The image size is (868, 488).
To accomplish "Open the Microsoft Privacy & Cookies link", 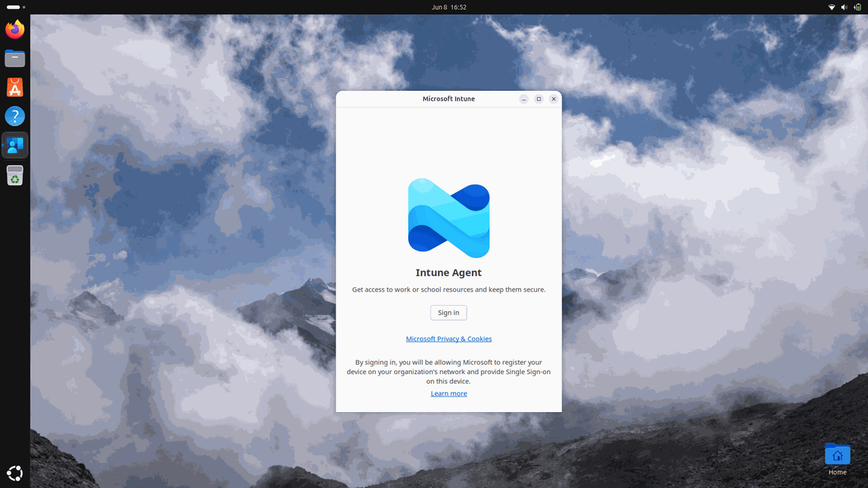I will click(449, 339).
